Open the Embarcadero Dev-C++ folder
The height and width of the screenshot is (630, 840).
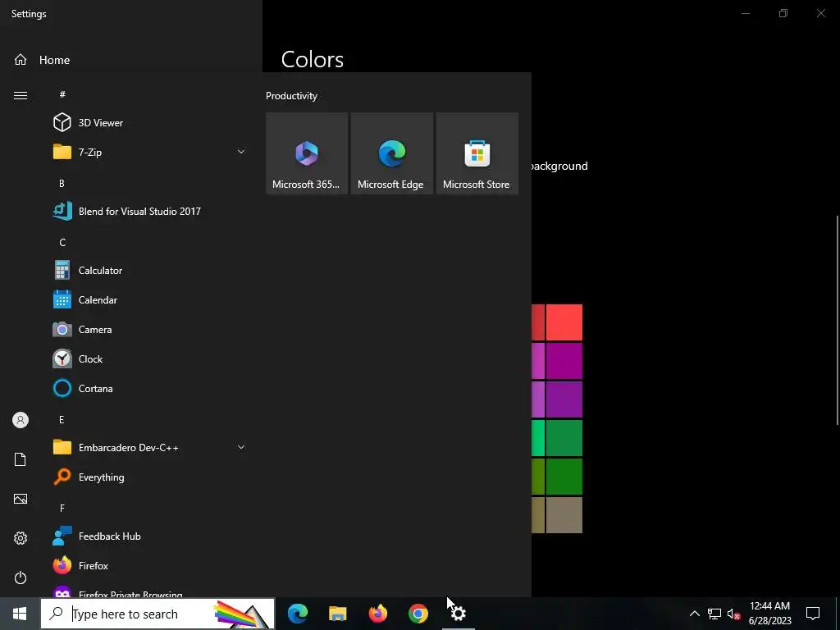point(150,447)
